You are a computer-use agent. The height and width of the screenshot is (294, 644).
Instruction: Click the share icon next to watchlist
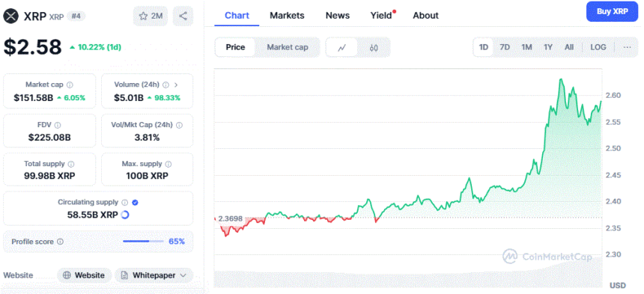[183, 16]
